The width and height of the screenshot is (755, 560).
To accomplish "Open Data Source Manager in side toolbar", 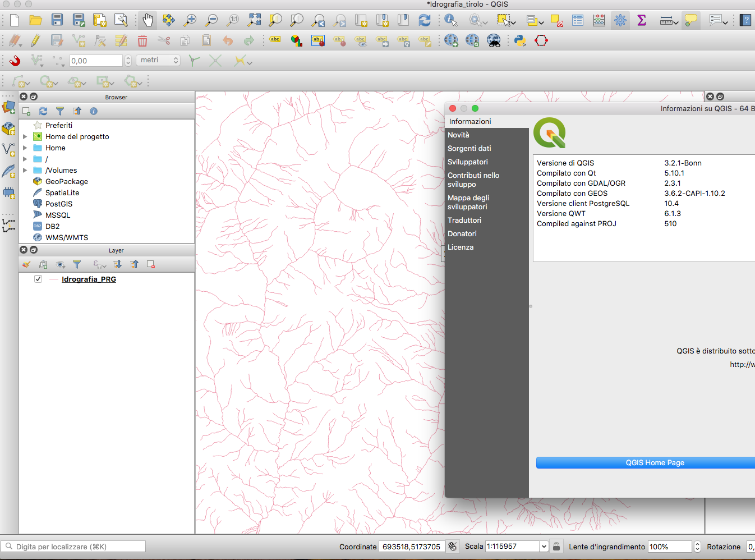I will coord(8,106).
